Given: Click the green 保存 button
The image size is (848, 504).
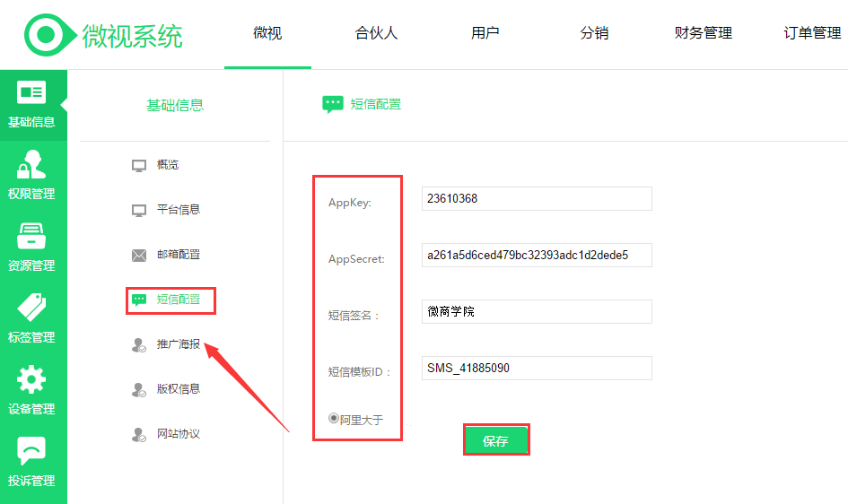Looking at the screenshot, I should click(495, 440).
